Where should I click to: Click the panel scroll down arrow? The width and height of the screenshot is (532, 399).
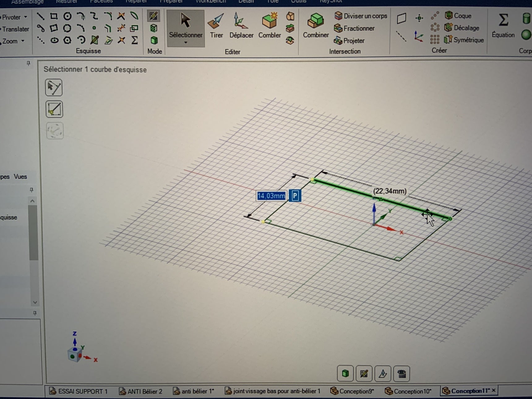[x=35, y=302]
